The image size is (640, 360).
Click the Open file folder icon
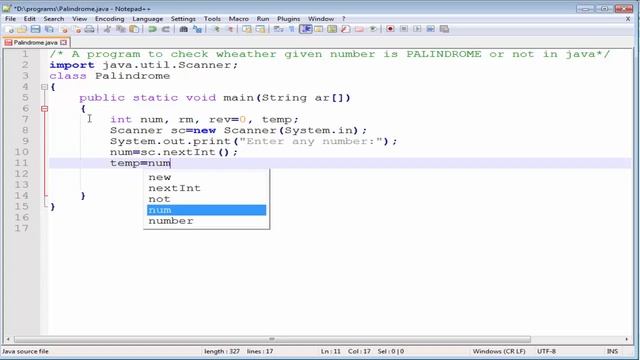22,29
